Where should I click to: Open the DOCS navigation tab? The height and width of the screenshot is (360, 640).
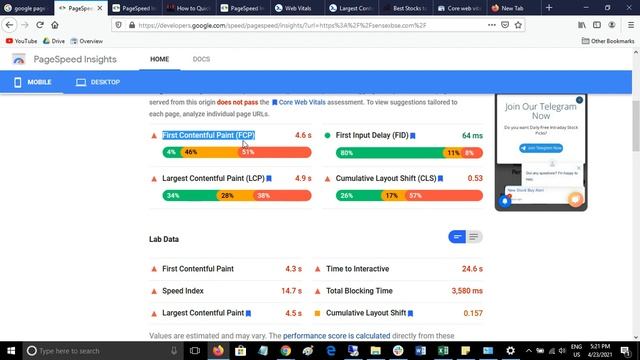pos(201,59)
